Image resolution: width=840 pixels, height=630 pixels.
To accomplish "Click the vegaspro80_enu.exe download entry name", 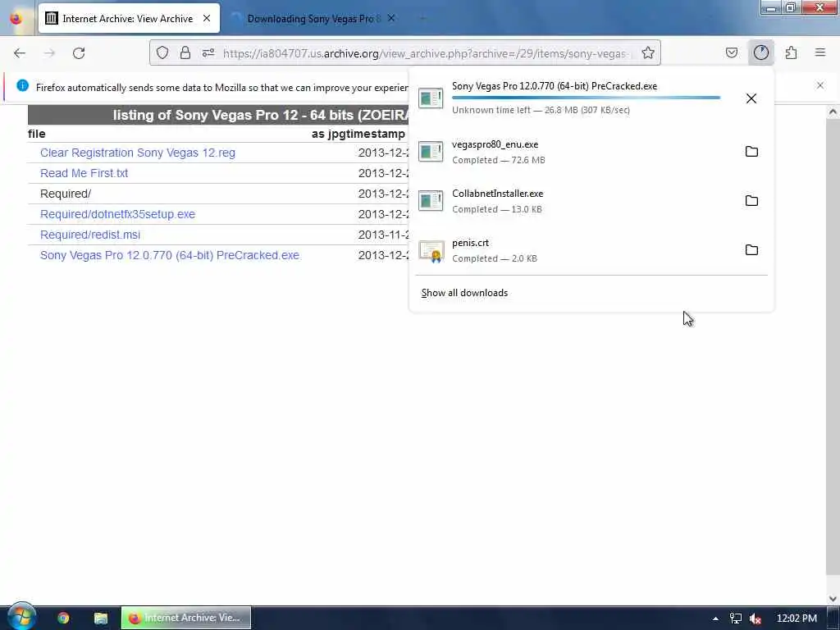I will click(x=495, y=144).
